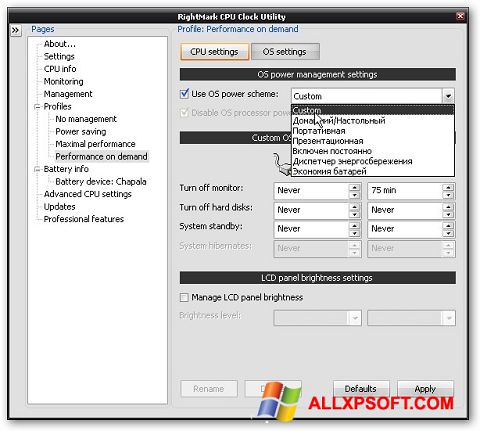Collapse the Battery info tree node
Image resolution: width=480 pixels, height=431 pixels.
pos(37,169)
